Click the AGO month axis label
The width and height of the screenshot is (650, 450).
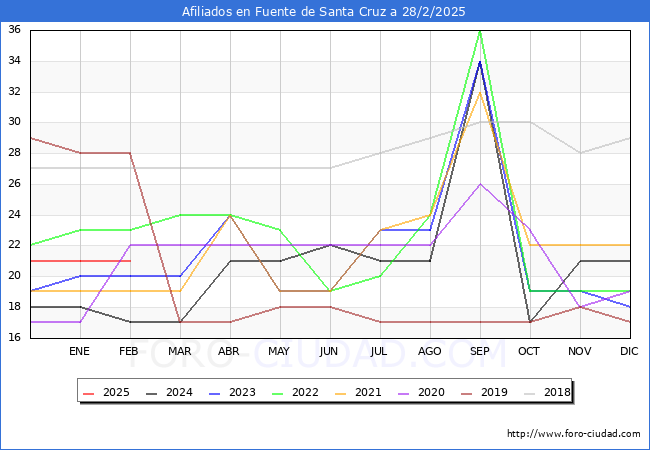pyautogui.click(x=429, y=351)
